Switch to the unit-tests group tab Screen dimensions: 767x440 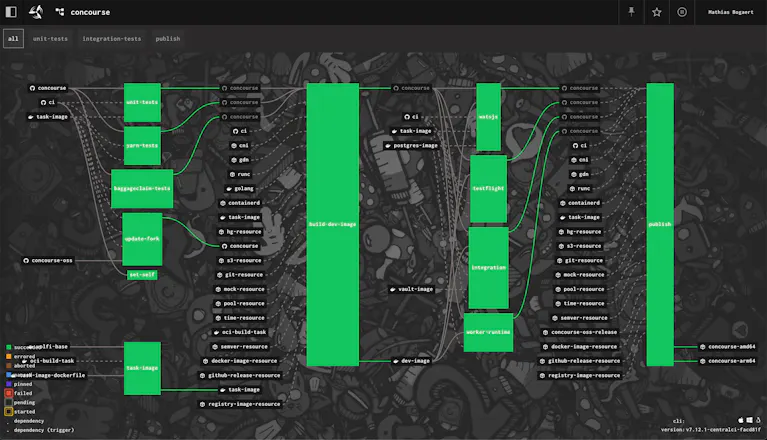click(50, 39)
